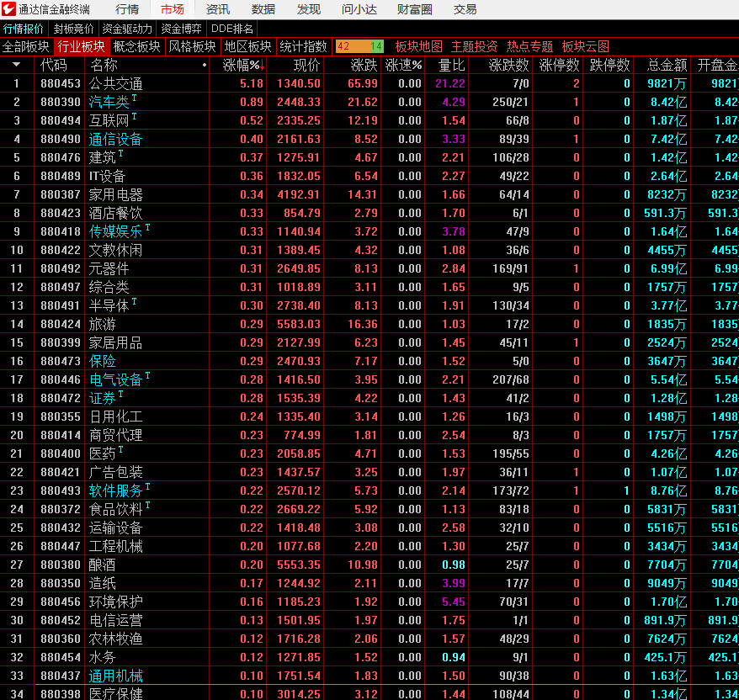Viewport: 739px width, 700px height.
Task: Open the 发现 menu
Action: pos(309,9)
